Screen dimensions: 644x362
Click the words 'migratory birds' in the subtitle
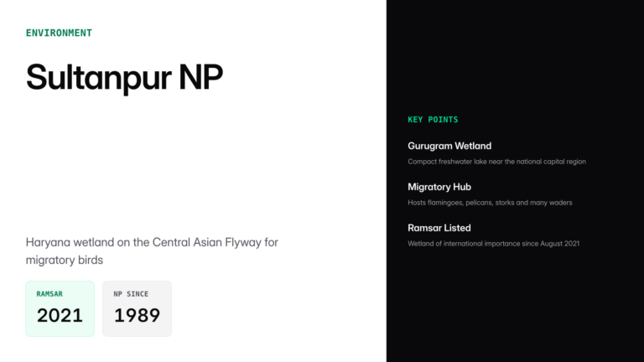point(64,260)
